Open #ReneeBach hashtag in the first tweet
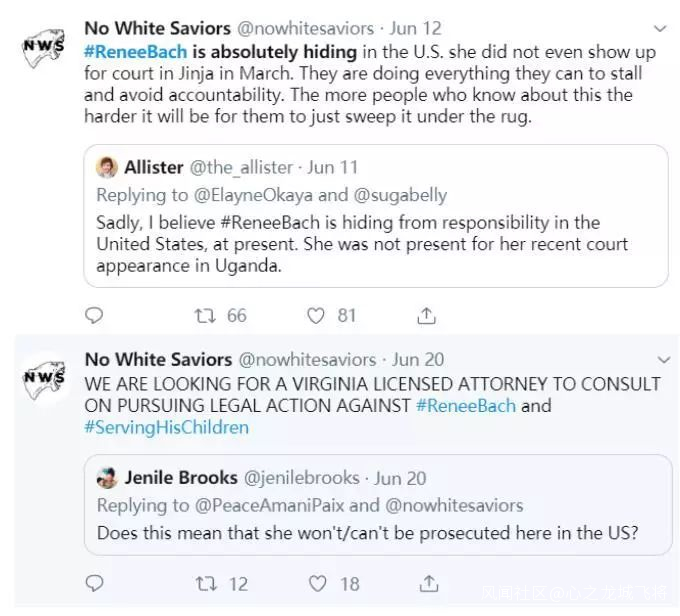This screenshot has height=616, width=680. [135, 51]
